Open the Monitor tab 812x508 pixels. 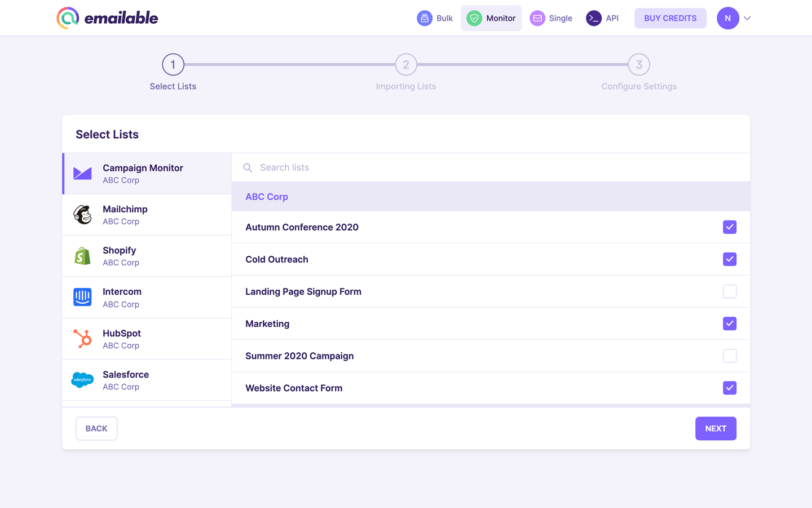click(x=491, y=18)
